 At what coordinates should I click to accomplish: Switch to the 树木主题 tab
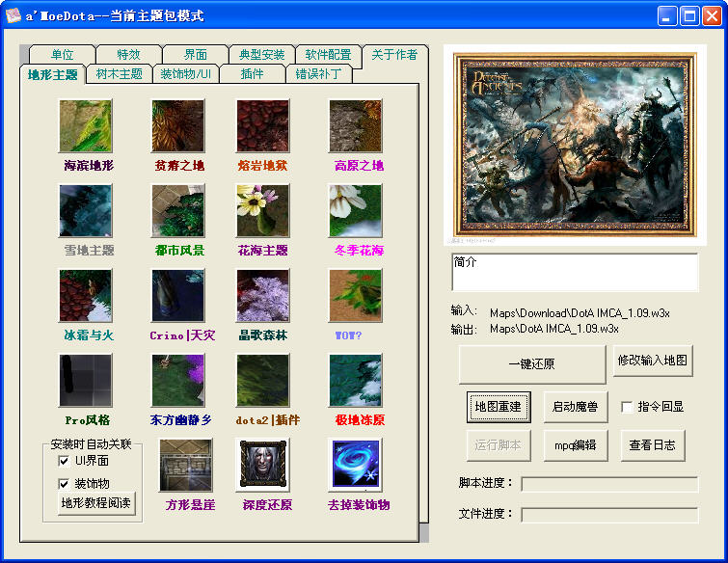[x=120, y=74]
